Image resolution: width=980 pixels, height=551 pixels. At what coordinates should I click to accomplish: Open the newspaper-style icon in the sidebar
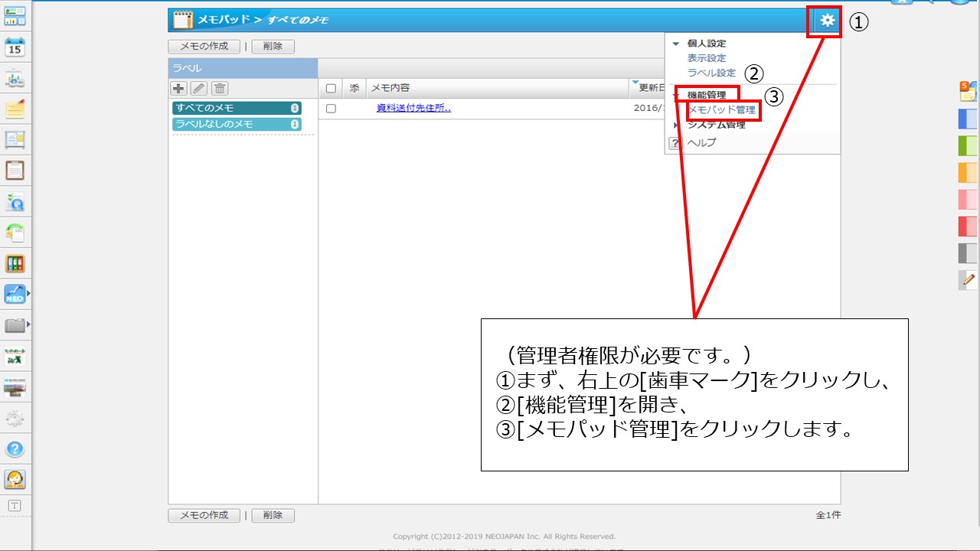[15, 139]
